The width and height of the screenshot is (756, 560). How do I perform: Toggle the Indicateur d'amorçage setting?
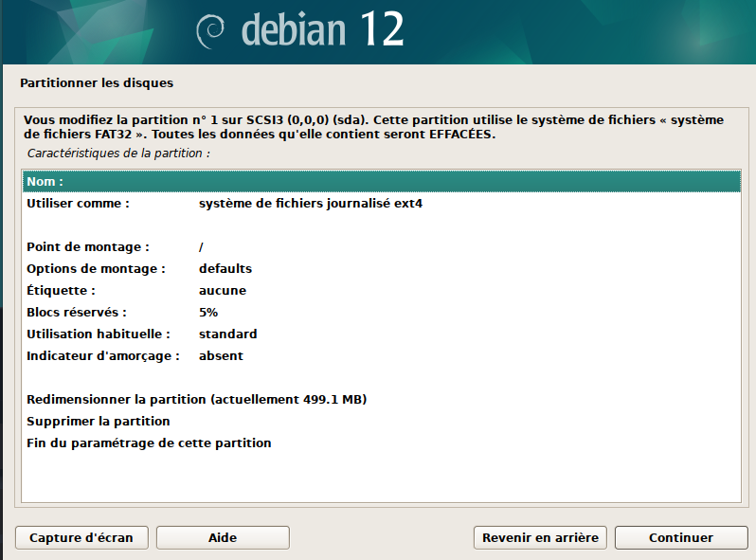point(382,355)
